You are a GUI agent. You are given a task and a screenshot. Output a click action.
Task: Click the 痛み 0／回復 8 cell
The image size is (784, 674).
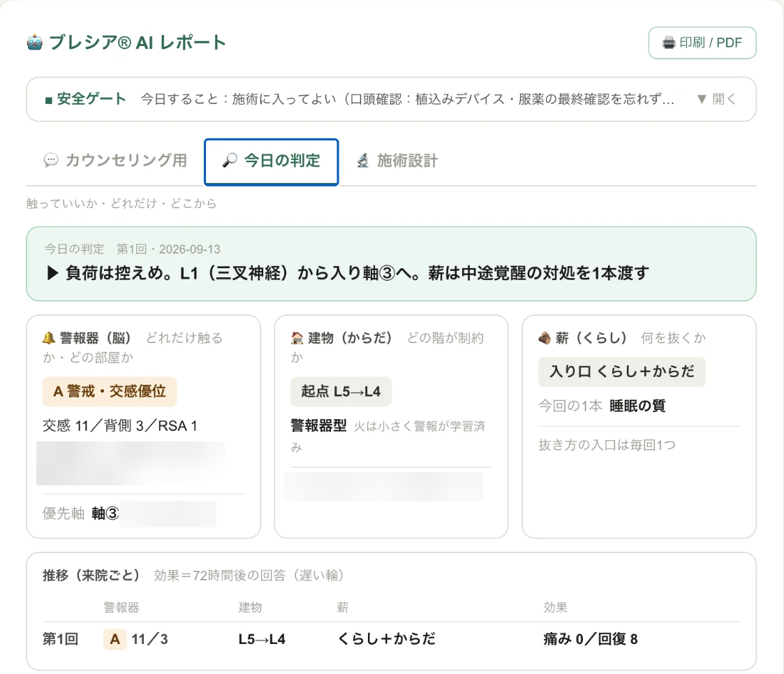591,639
